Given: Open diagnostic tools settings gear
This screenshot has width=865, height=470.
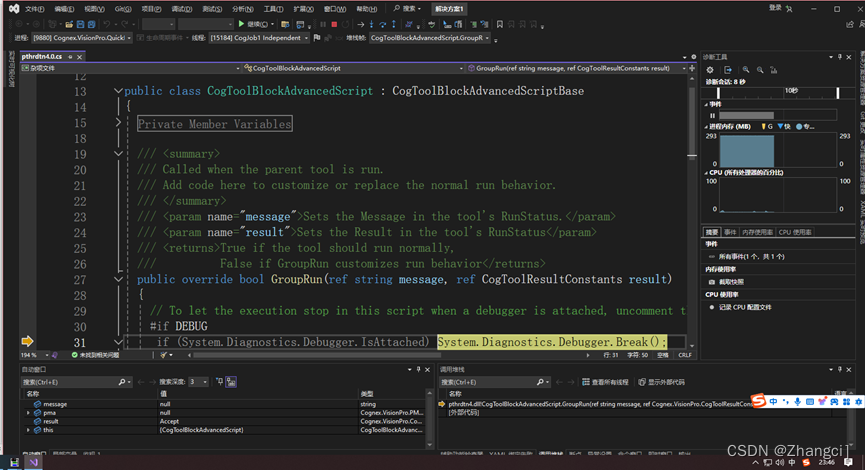Looking at the screenshot, I should (710, 70).
